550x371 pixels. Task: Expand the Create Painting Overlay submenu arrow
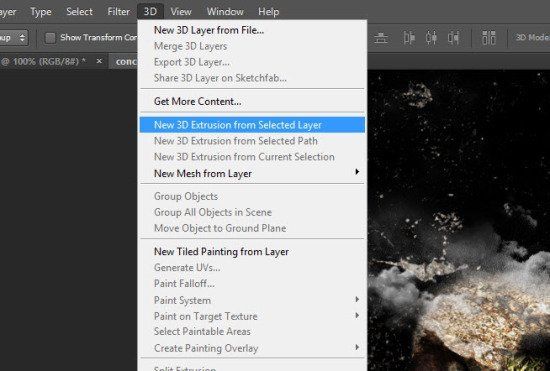tap(357, 347)
